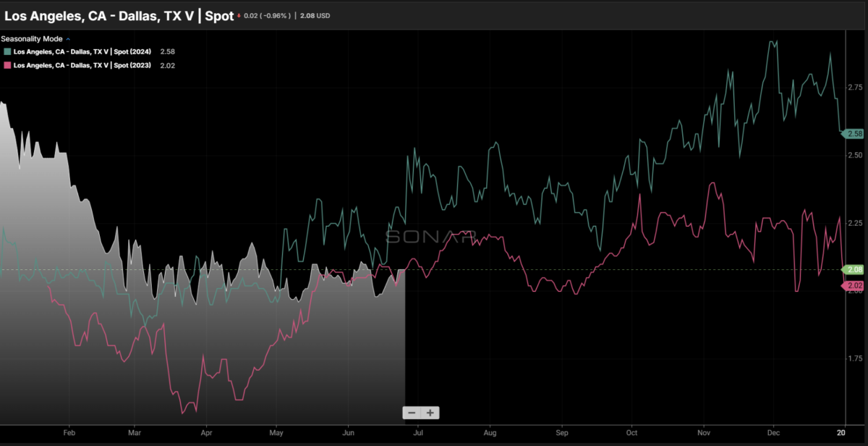This screenshot has width=868, height=446.
Task: Zoom out using the minus button
Action: (412, 413)
